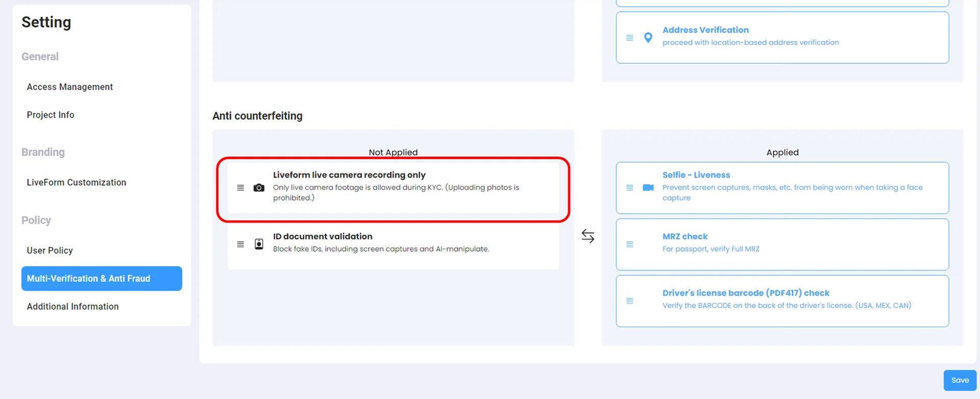Grab the drag handle of Selfie - Liveness
Image resolution: width=980 pixels, height=399 pixels.
(630, 188)
